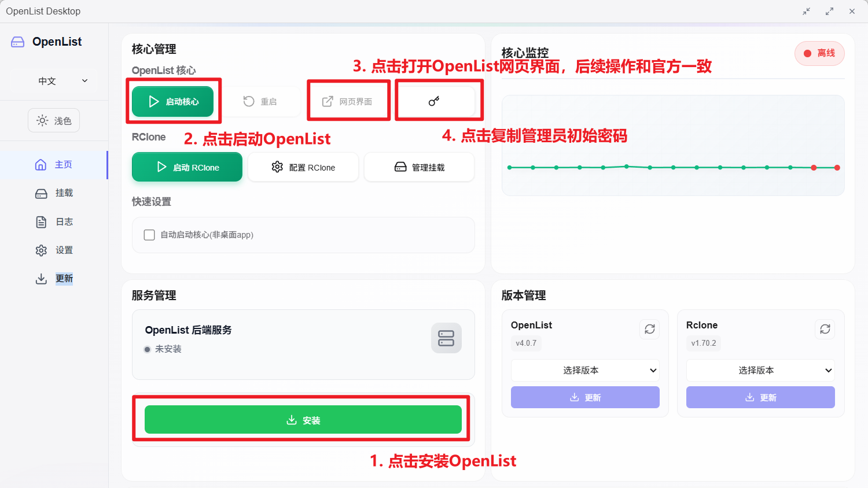Collapse the window with inward arrows icon
The height and width of the screenshot is (488, 868).
point(807,12)
